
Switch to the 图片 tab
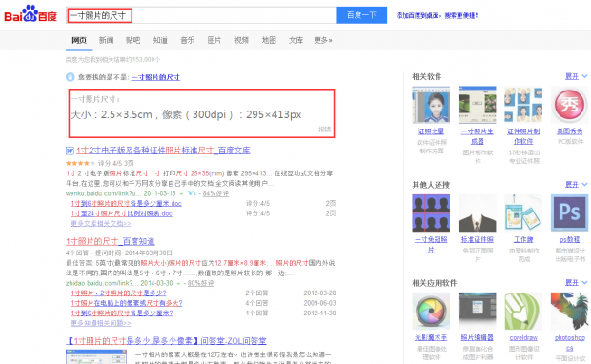tap(214, 40)
